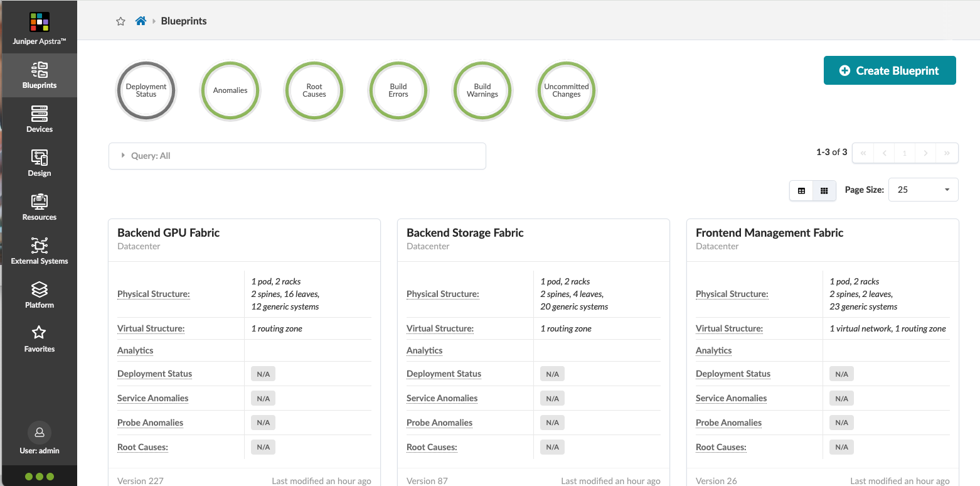Open the Page Size dropdown

923,190
